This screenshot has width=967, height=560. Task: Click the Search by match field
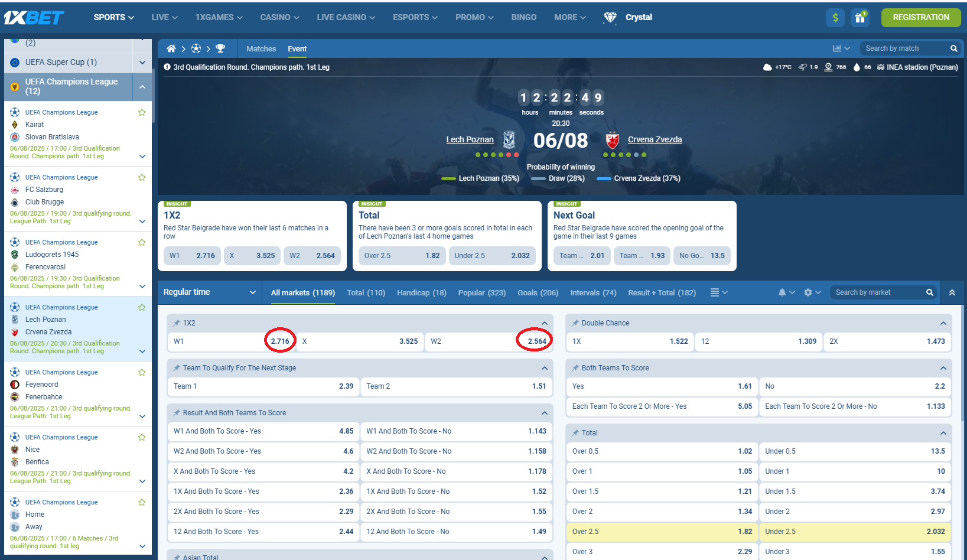[x=904, y=48]
